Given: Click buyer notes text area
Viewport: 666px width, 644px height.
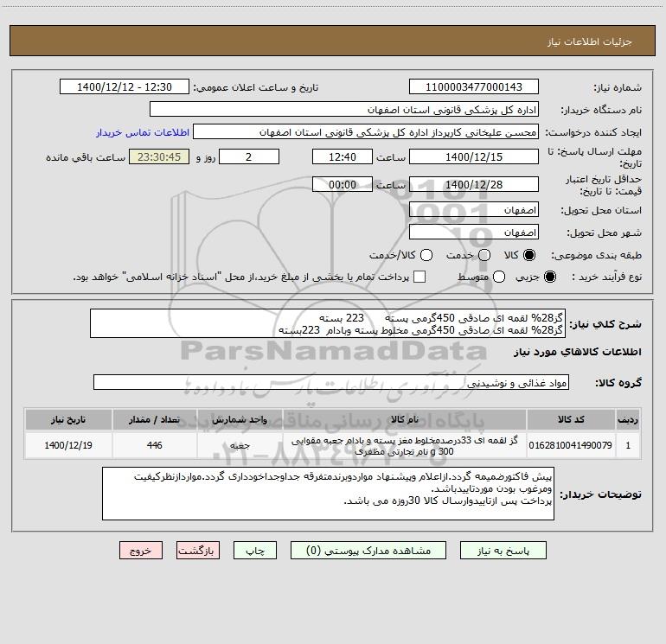Looking at the screenshot, I should coord(328,494).
